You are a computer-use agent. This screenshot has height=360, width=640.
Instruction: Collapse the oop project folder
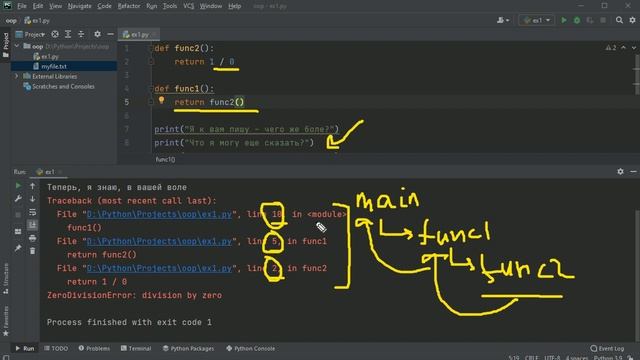(17, 46)
